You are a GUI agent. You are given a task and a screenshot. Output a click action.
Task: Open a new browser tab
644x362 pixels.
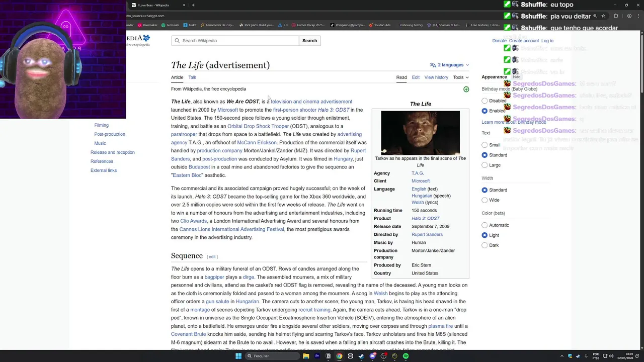[193, 5]
